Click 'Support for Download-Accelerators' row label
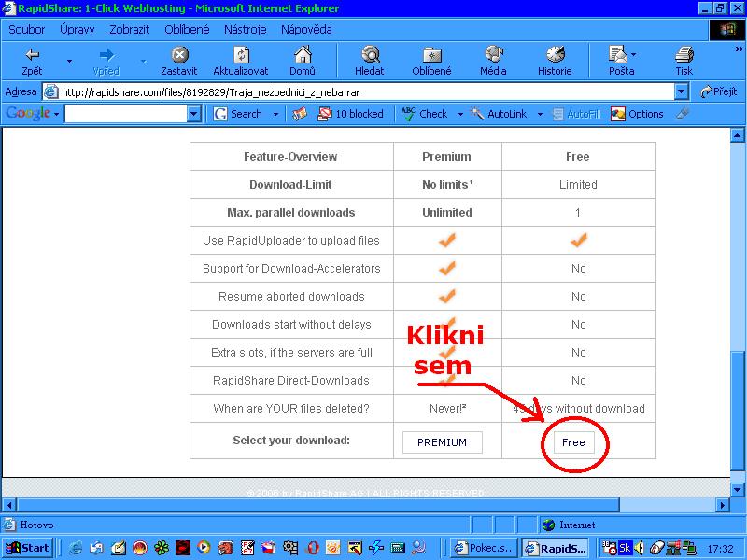 tap(291, 269)
